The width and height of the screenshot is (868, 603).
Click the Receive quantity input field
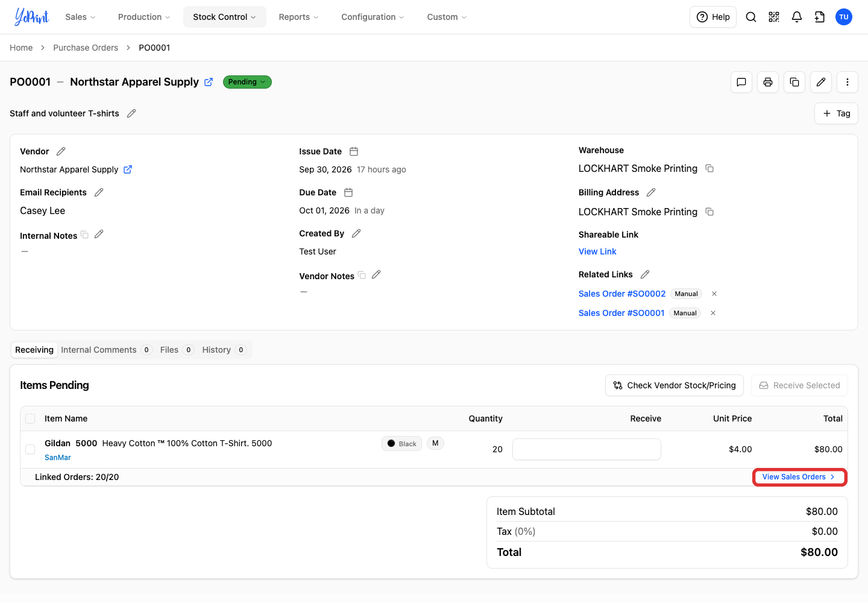(x=587, y=449)
